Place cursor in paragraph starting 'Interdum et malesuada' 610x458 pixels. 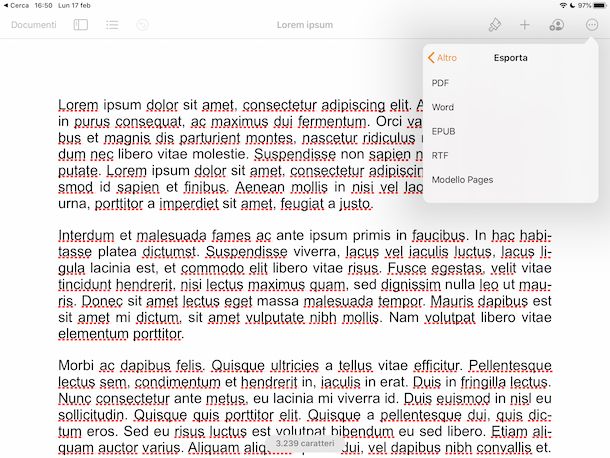point(305,284)
